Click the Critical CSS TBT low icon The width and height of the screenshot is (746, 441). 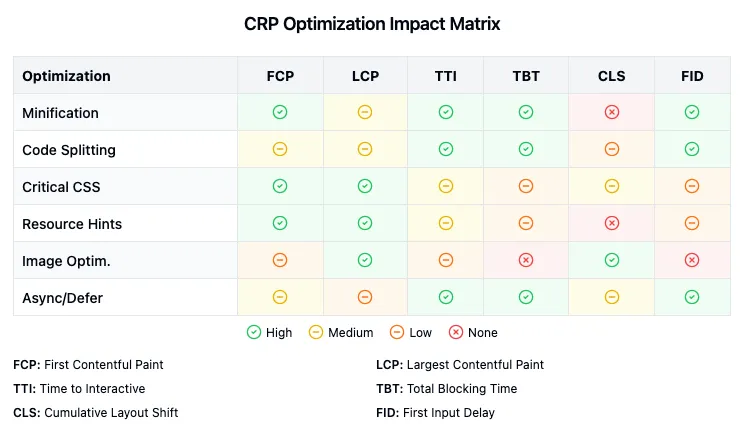pyautogui.click(x=526, y=186)
